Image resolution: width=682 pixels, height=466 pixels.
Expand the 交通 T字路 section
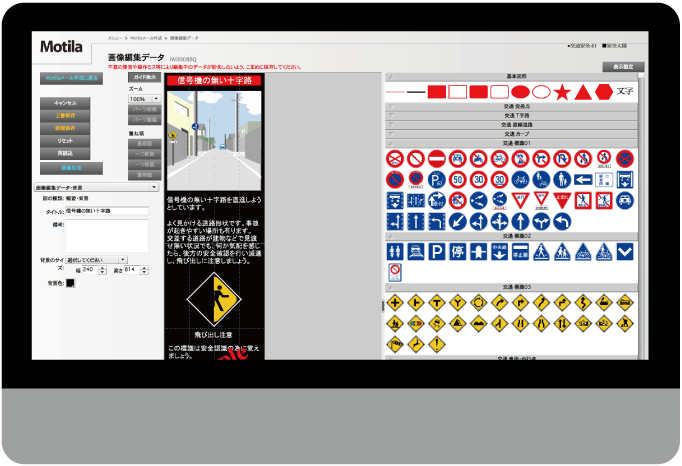coord(511,115)
